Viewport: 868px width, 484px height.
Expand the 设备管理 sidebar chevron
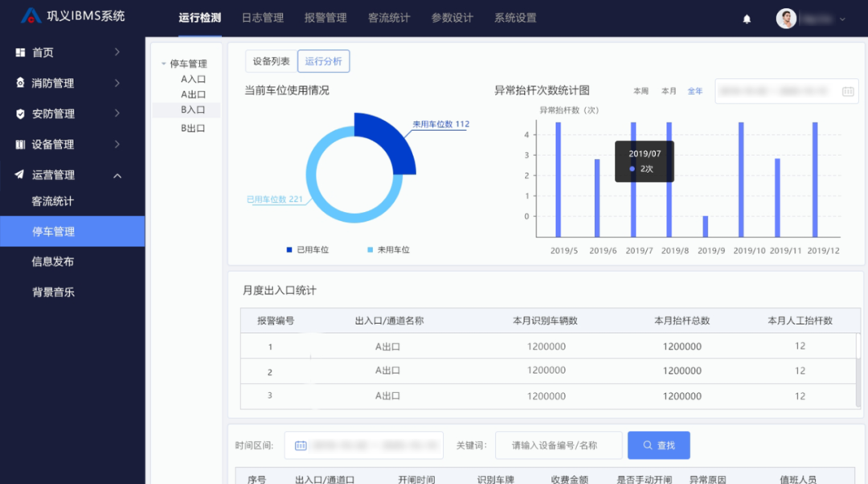tap(117, 144)
